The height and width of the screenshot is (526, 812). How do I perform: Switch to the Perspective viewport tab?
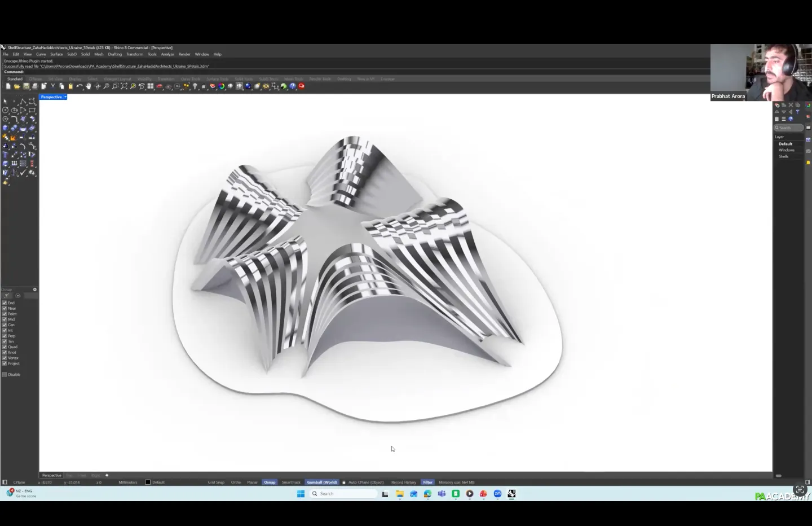(51, 475)
